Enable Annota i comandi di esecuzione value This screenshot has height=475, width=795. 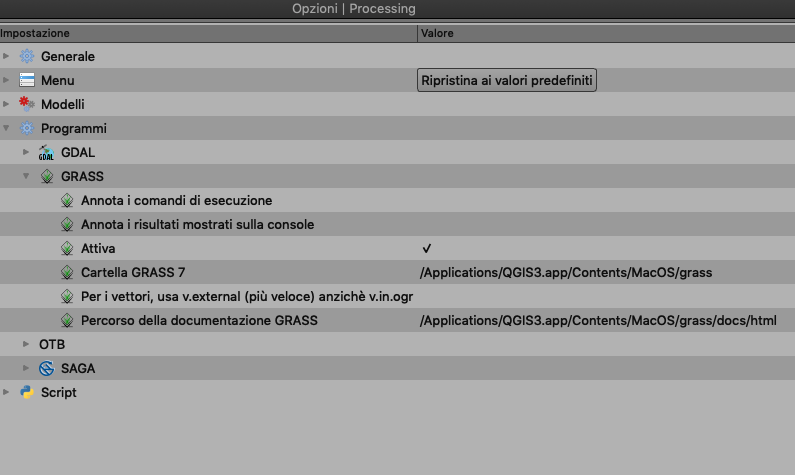pyautogui.click(x=606, y=200)
